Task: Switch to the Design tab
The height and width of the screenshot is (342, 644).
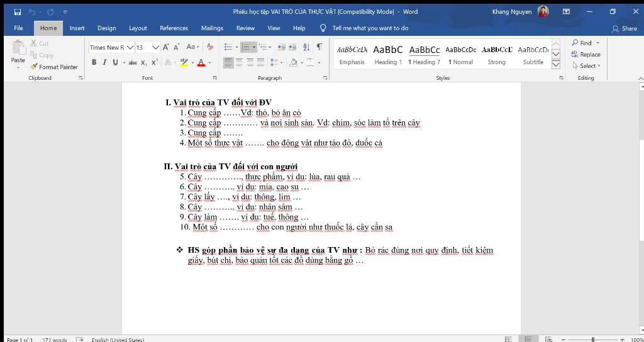Action: 107,28
